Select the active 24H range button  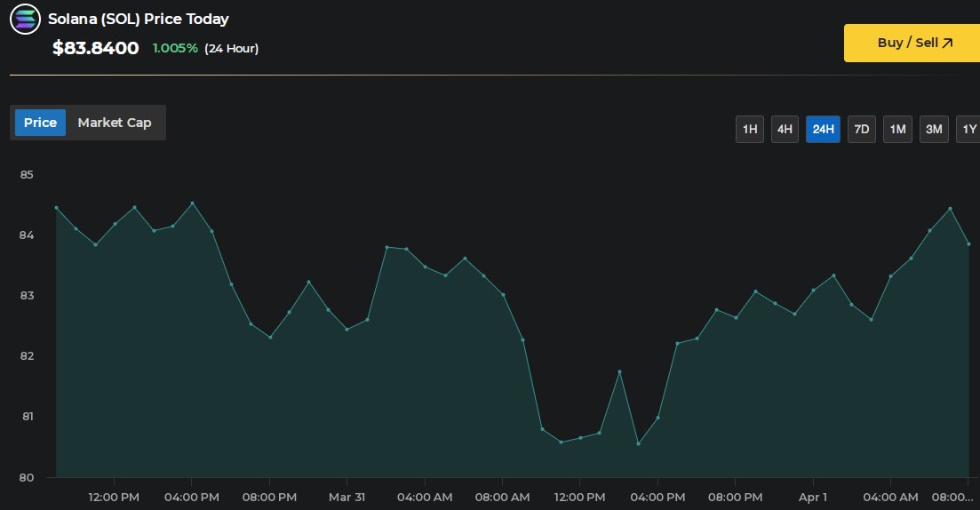point(823,130)
